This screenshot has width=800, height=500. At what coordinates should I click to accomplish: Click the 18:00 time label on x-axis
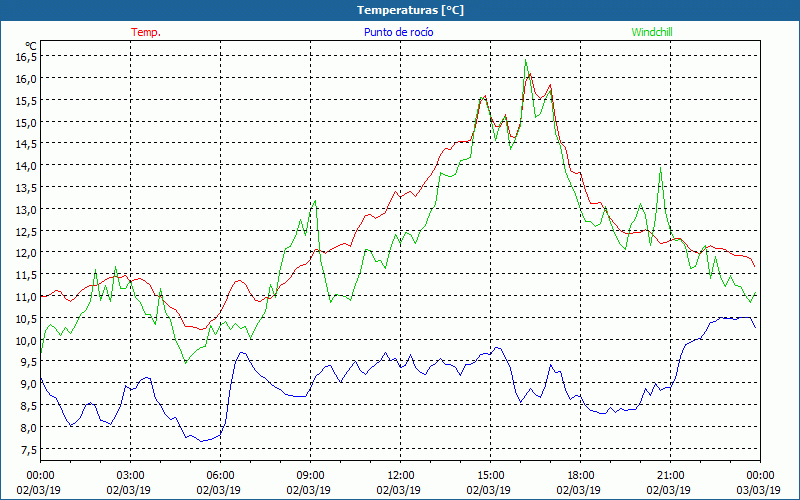click(x=580, y=476)
